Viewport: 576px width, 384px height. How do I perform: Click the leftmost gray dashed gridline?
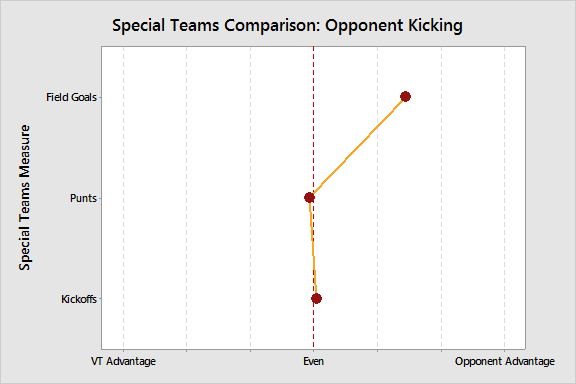tap(123, 198)
